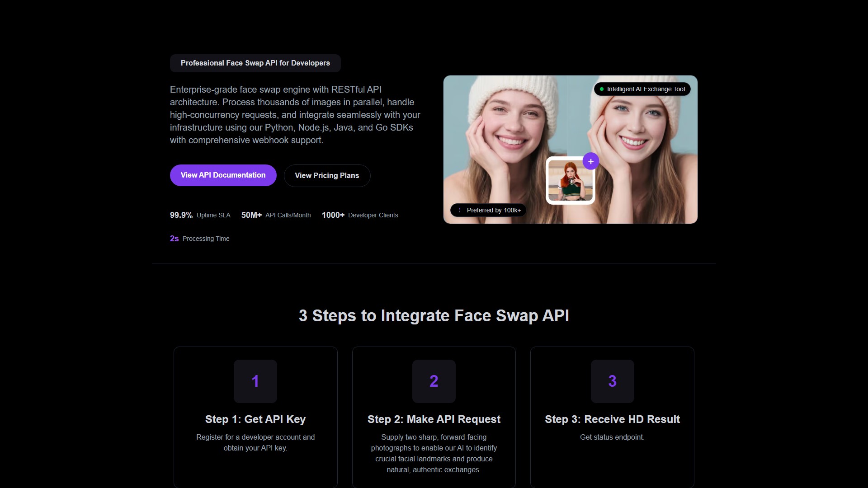
Task: Click 3 Steps to Integrate Face Swap API heading
Action: pos(434,315)
